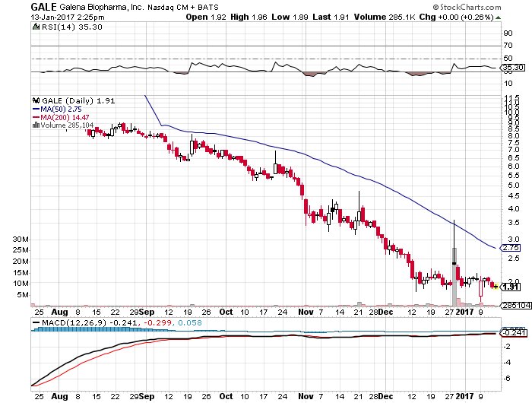Click the 6.0 price axis label
The height and width of the screenshot is (403, 532).
tap(514, 167)
